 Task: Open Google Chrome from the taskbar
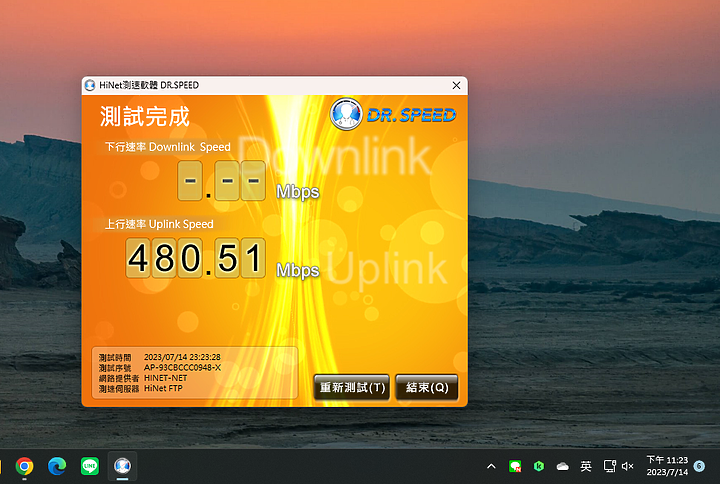click(24, 467)
